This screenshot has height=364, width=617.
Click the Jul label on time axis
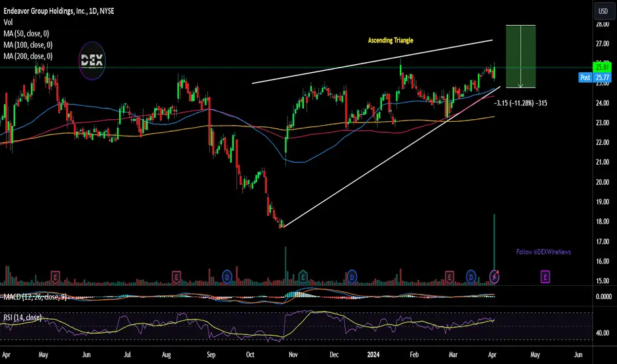[x=127, y=355]
